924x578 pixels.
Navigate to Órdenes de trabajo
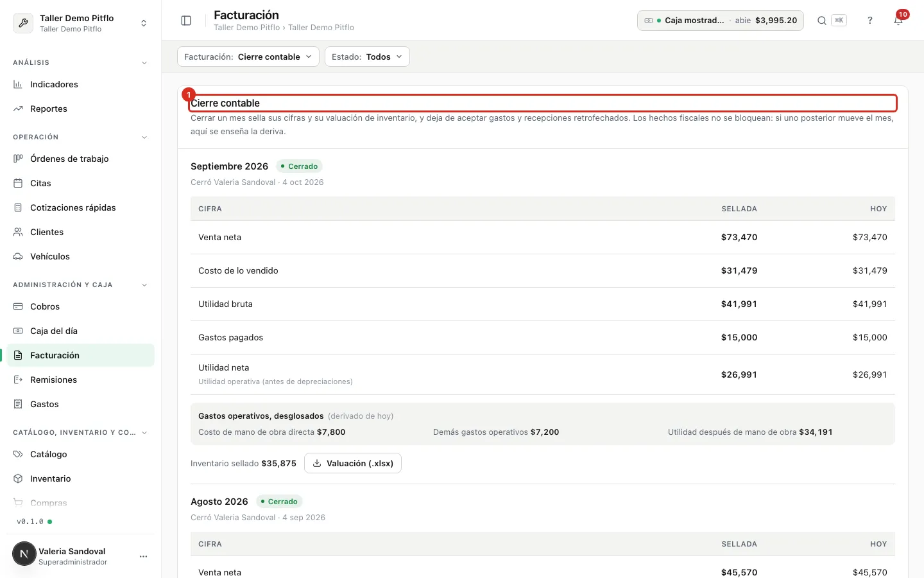(x=80, y=159)
